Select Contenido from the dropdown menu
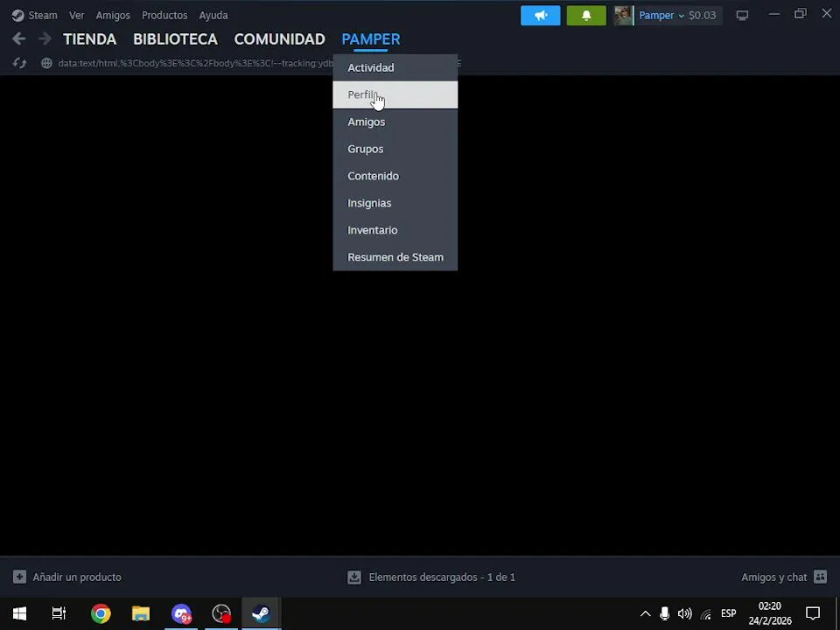 (395, 176)
